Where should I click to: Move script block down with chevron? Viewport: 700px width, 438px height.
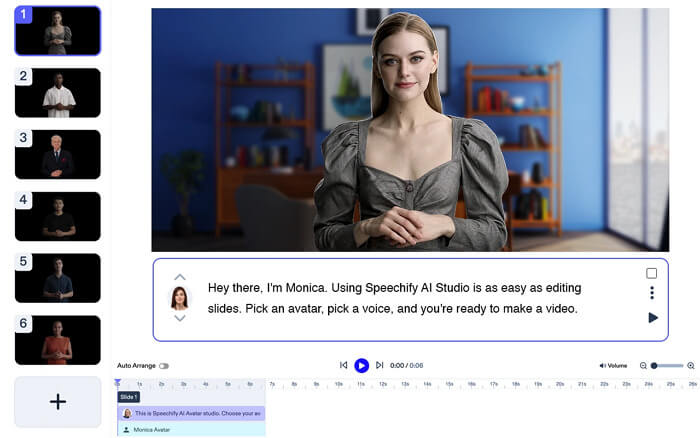[180, 318]
